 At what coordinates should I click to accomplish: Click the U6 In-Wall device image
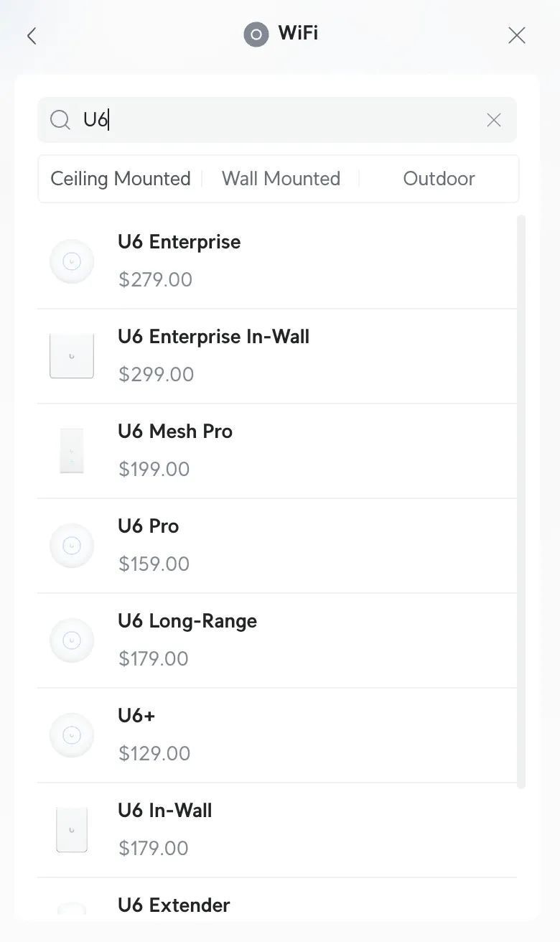72,830
